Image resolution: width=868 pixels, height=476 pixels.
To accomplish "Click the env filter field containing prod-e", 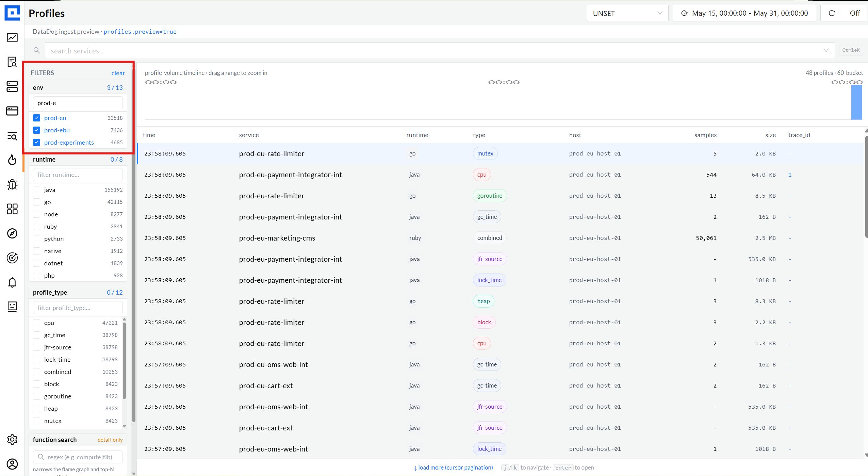I will click(78, 103).
